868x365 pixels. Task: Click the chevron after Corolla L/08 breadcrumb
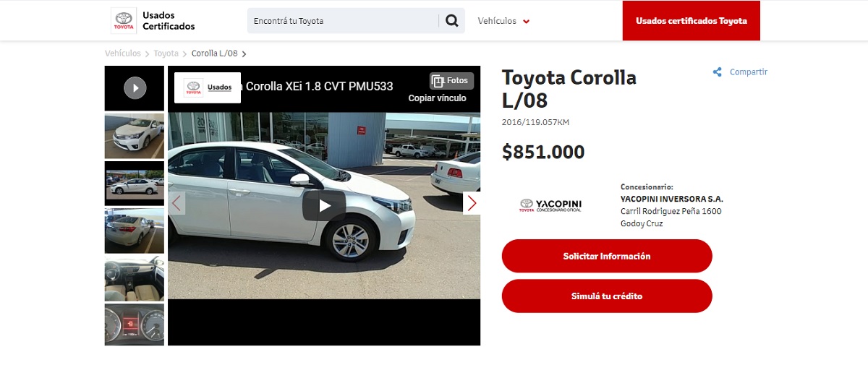tap(244, 53)
